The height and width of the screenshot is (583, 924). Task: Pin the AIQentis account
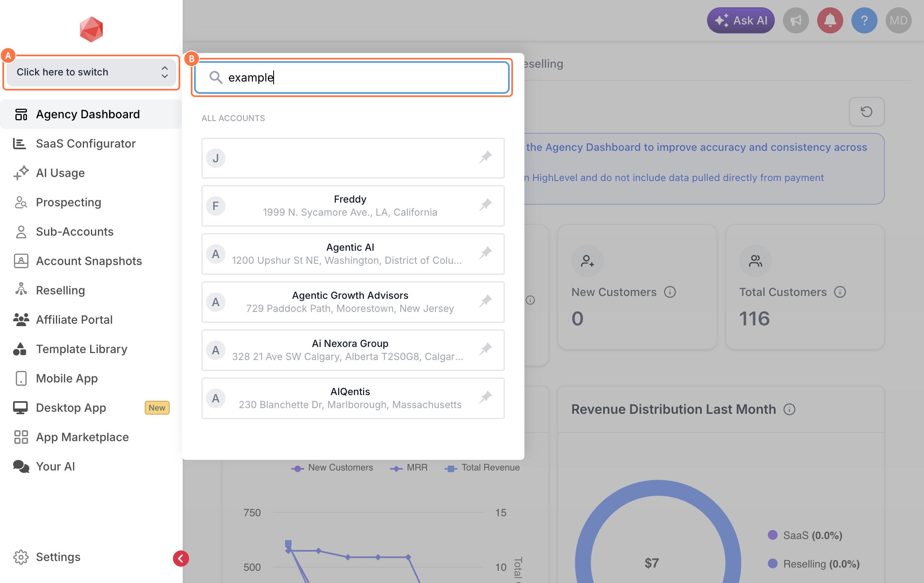[x=486, y=397]
